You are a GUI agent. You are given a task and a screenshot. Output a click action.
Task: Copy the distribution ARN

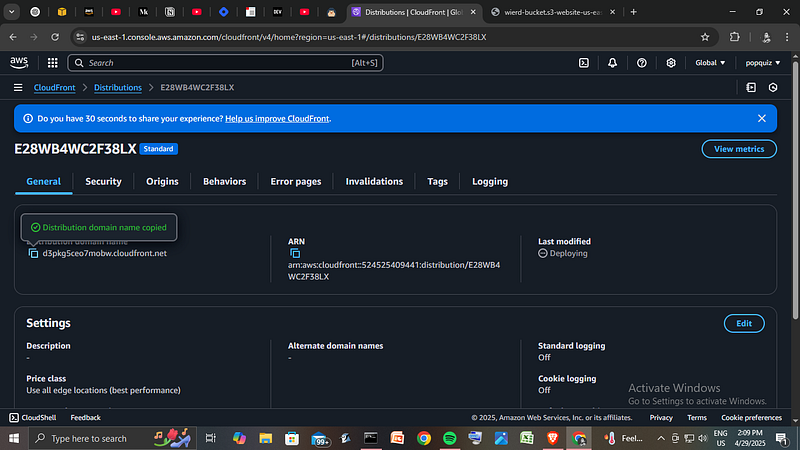coord(295,253)
